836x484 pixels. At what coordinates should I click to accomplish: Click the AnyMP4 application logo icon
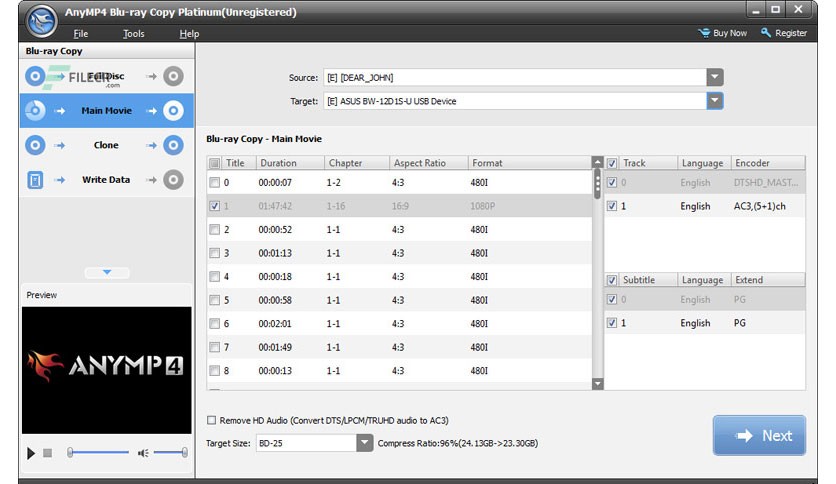coord(41,21)
